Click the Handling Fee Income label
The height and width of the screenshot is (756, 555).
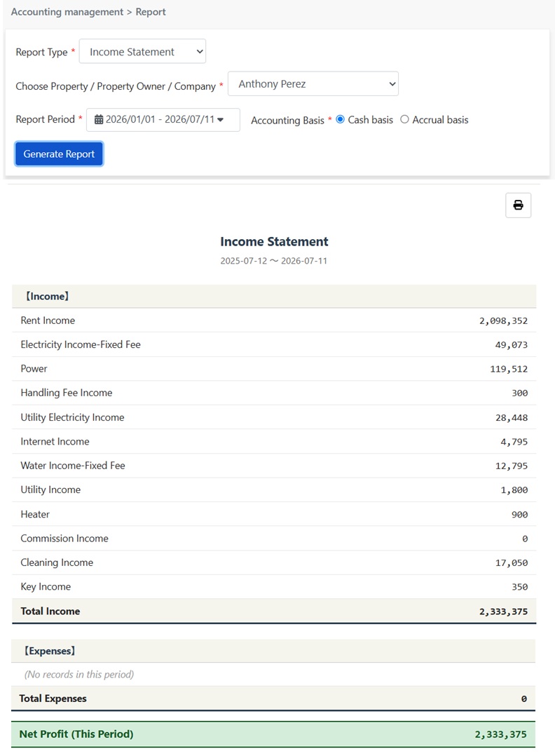pos(67,393)
